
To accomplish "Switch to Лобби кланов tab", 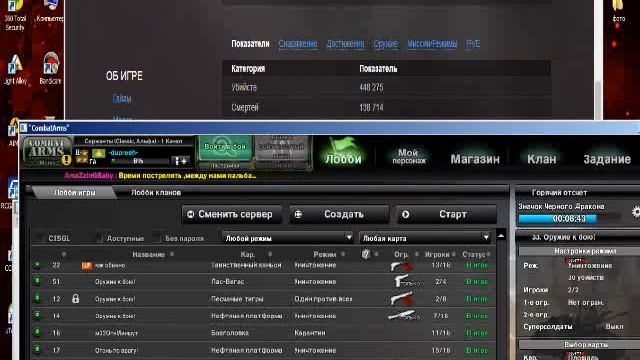I will click(x=156, y=192).
